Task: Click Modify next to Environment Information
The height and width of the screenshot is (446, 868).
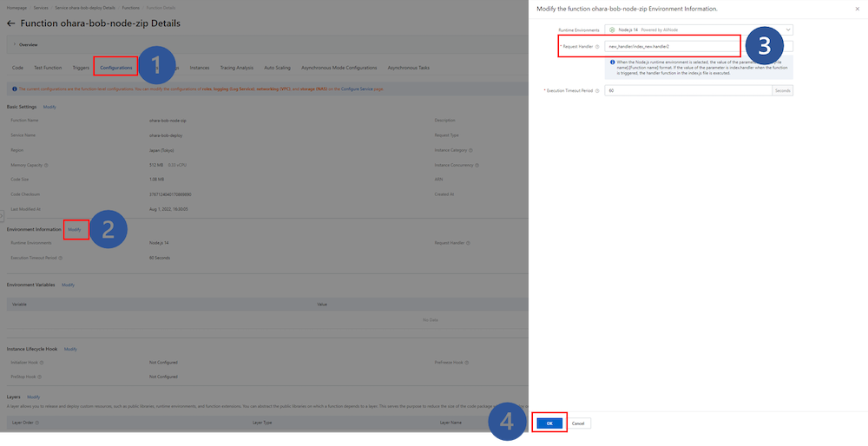Action: point(75,229)
